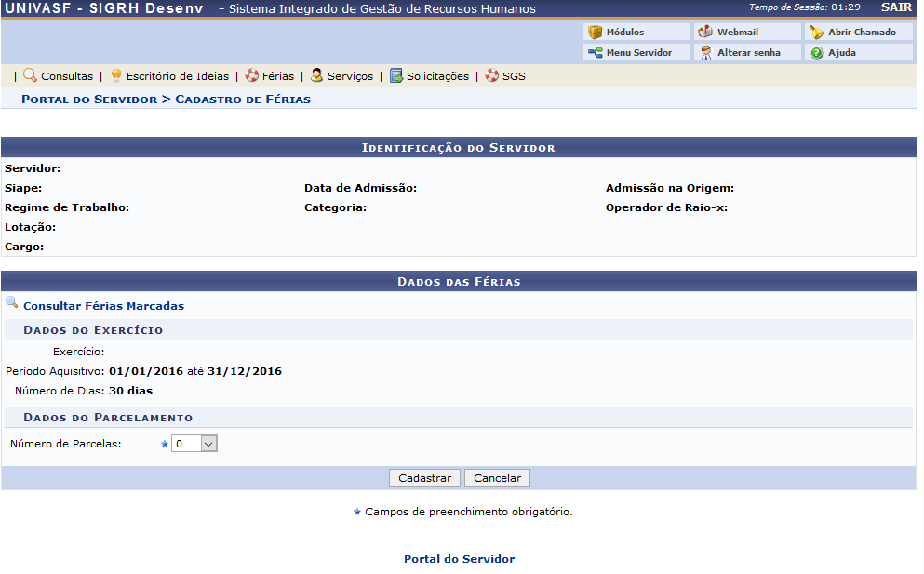Click Portal do Servidor in the breadcrumb
This screenshot has height=574, width=924.
89,99
